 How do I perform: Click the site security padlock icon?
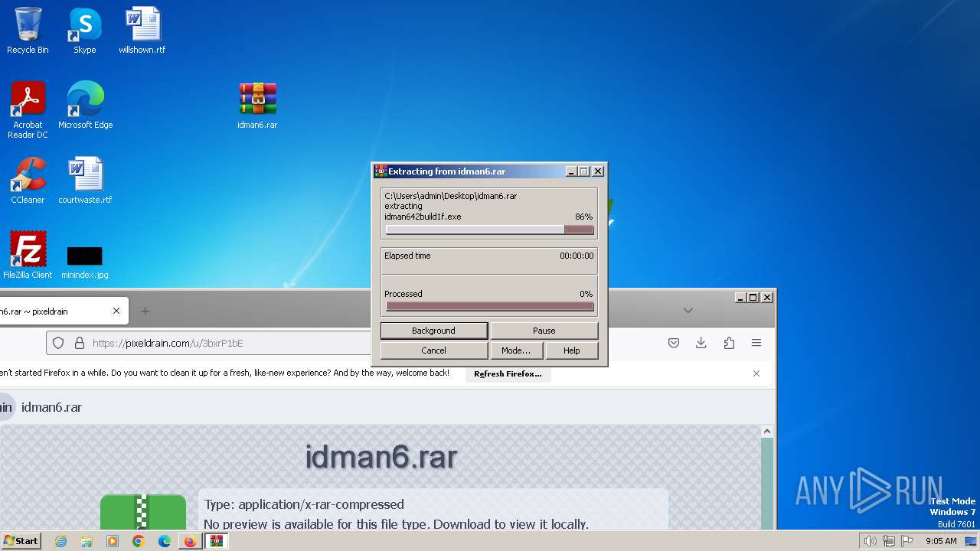(79, 343)
